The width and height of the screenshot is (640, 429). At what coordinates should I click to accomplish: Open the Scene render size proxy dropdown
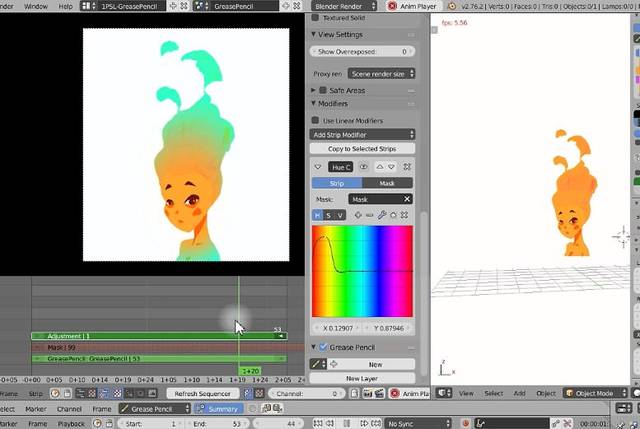pos(381,74)
